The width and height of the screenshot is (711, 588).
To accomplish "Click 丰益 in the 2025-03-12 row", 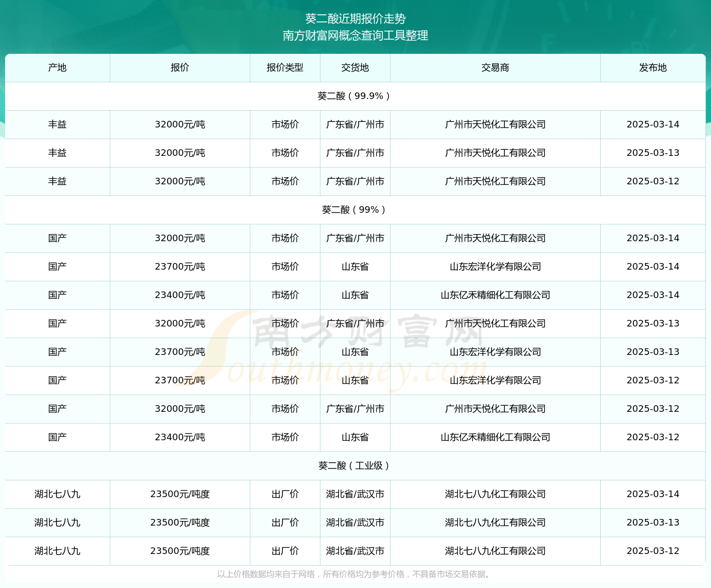I will [x=57, y=181].
